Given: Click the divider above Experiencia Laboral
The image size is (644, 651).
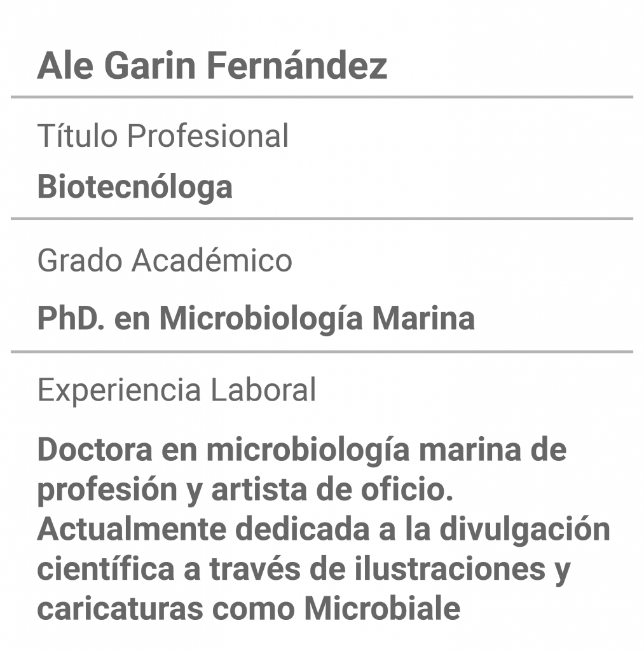Looking at the screenshot, I should tap(322, 352).
